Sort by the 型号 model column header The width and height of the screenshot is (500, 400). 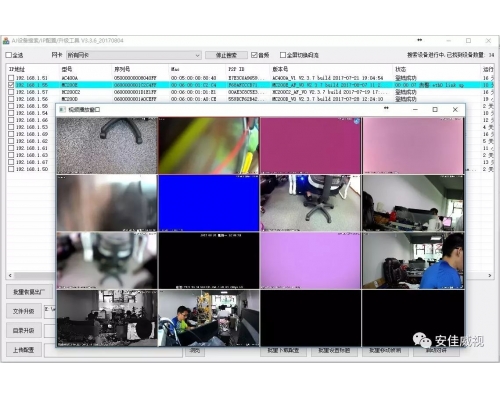pos(85,69)
